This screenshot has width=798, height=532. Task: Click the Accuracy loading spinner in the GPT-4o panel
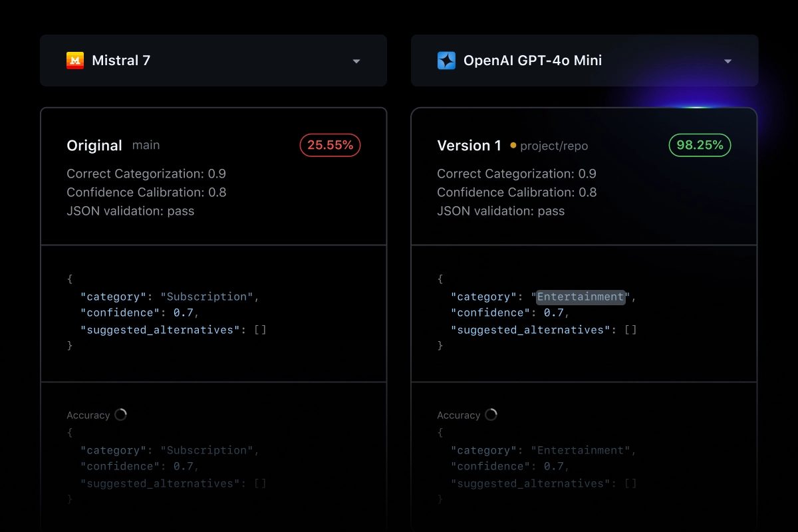pyautogui.click(x=491, y=414)
